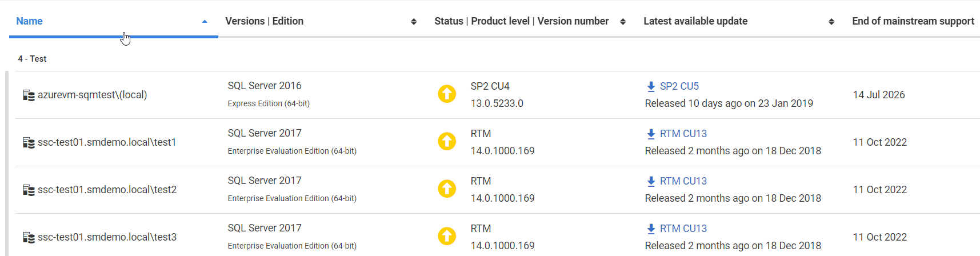Click the SP2 CU4 product level
Screen dimensions: 980x256
490,86
